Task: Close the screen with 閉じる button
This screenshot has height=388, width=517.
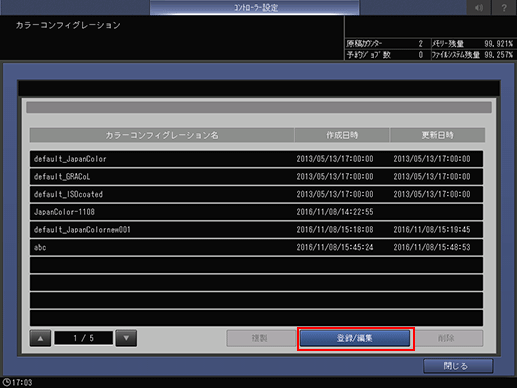Action: pyautogui.click(x=458, y=366)
